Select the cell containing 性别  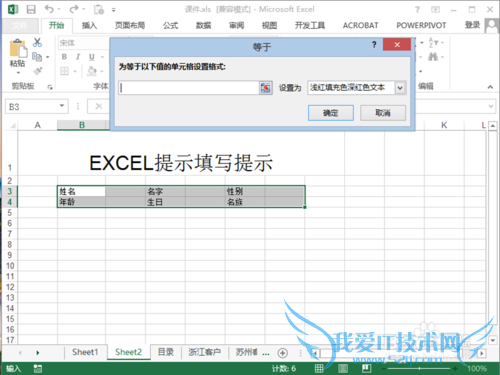pyautogui.click(x=245, y=191)
